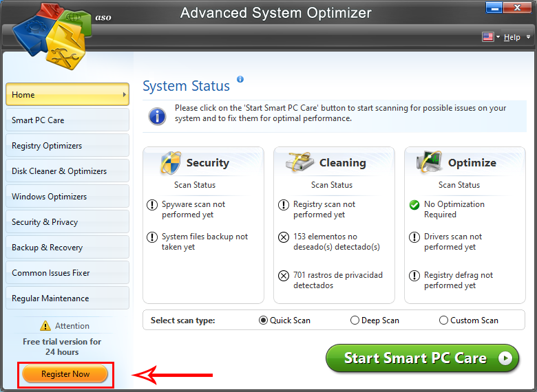The image size is (537, 392).
Task: Click the Registry scan warning icon
Action: [284, 205]
